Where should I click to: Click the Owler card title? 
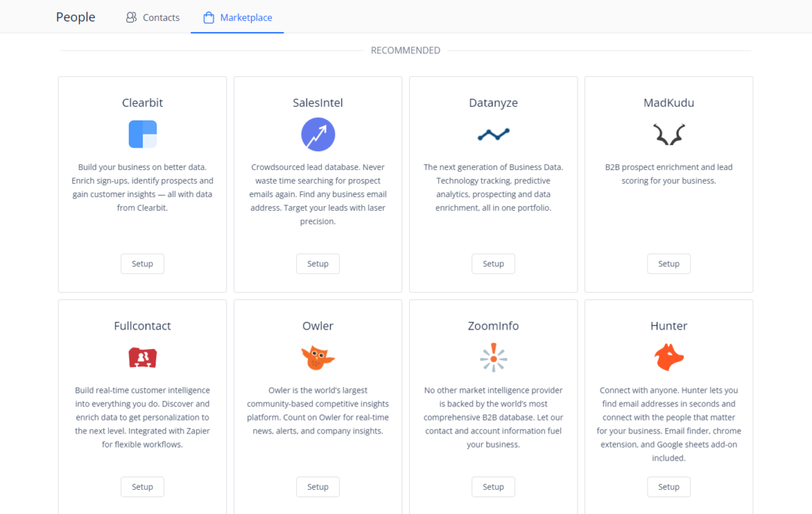[317, 326]
